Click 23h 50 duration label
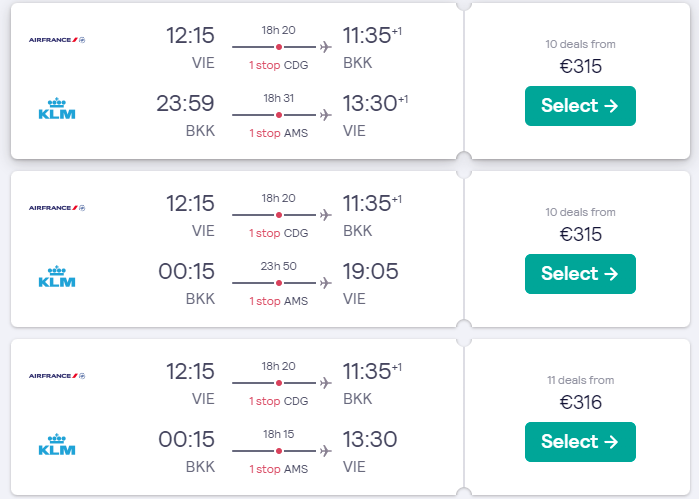Screen dimensions: 699x499 coord(279,266)
